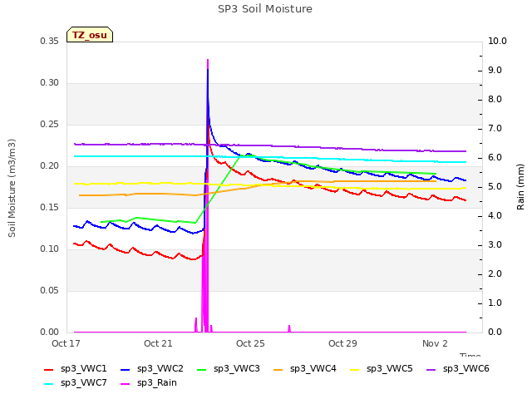Click the Soil Moisture (m3/m3) axis label
The image size is (532, 399).
[12, 188]
